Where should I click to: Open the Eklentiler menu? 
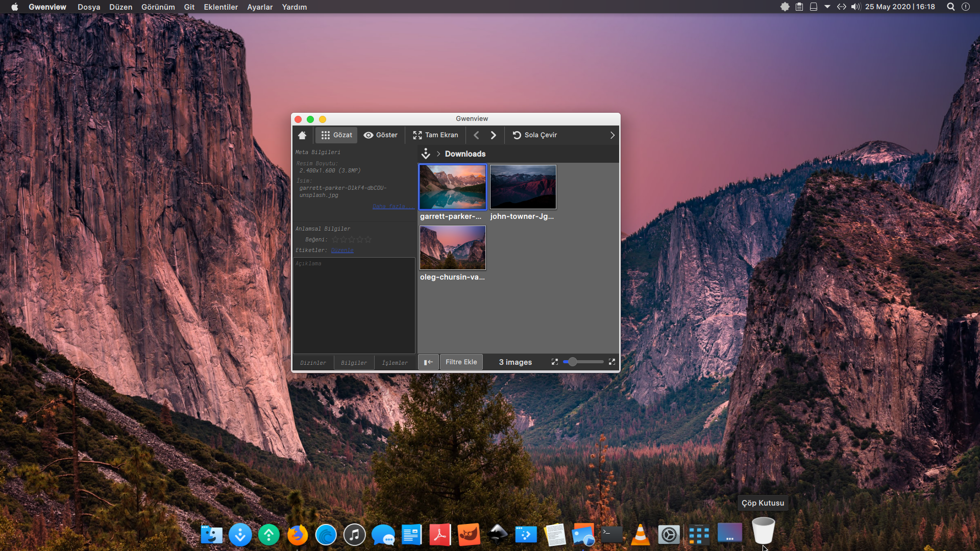[x=220, y=7]
